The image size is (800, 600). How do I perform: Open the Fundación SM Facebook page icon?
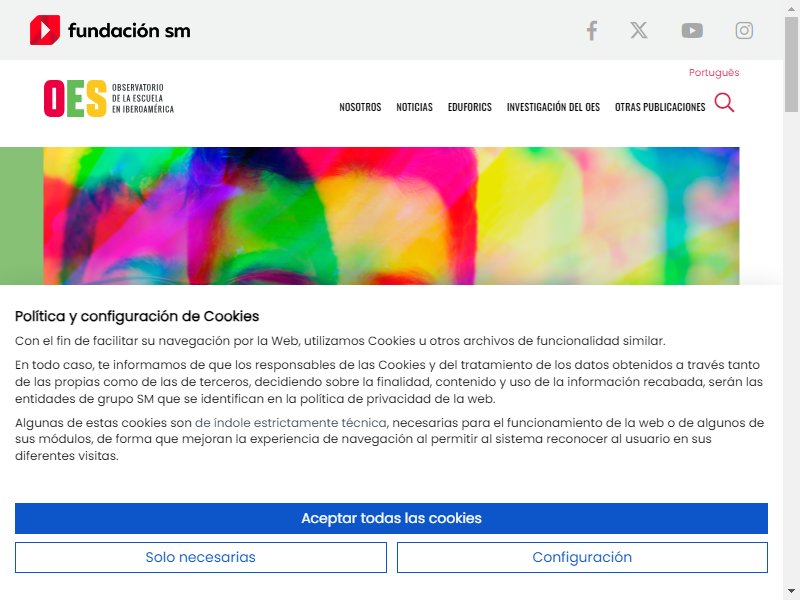tap(592, 31)
